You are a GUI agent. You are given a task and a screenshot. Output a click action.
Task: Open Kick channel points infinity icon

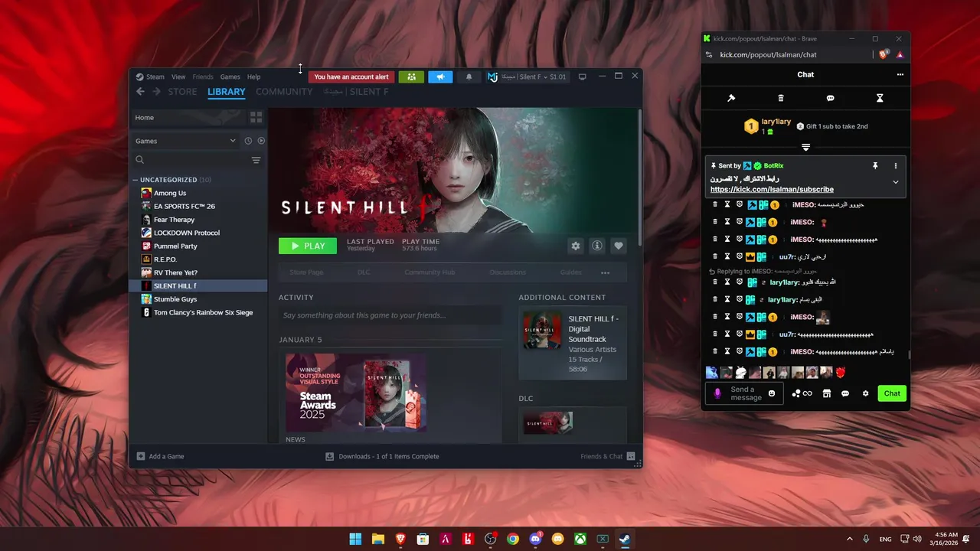802,393
